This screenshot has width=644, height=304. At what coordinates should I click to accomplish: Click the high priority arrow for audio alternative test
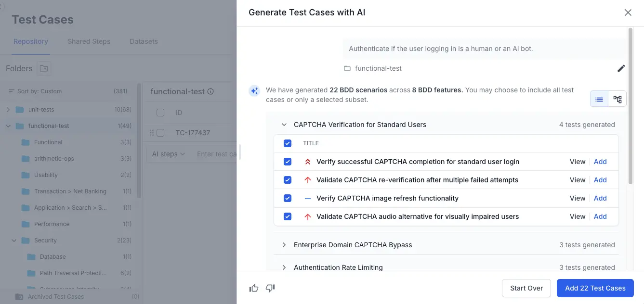(308, 216)
